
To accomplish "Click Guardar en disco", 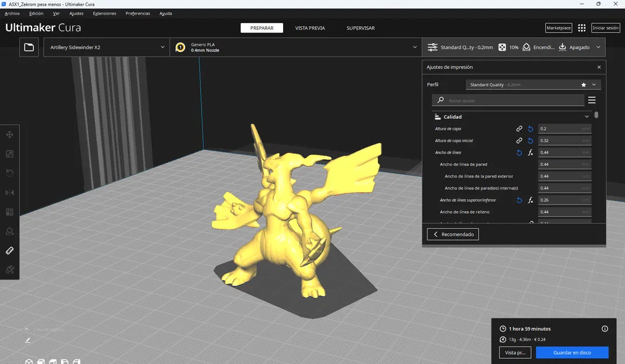I will pos(572,352).
